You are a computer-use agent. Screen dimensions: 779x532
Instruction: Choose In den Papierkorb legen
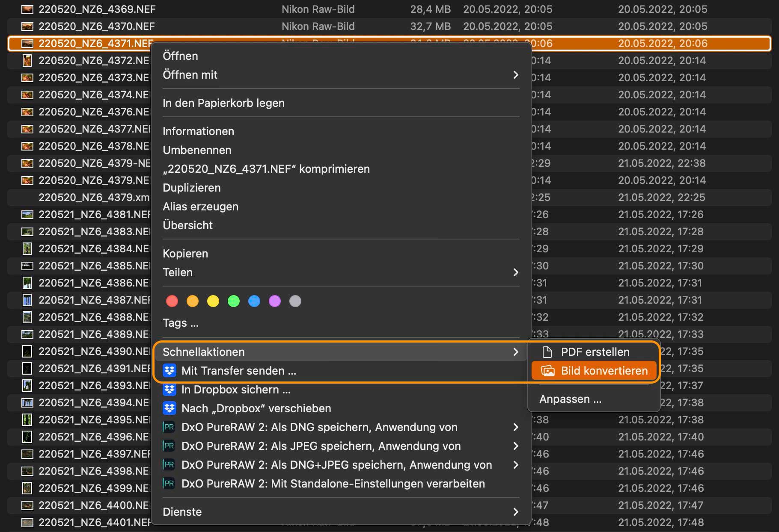pyautogui.click(x=223, y=103)
